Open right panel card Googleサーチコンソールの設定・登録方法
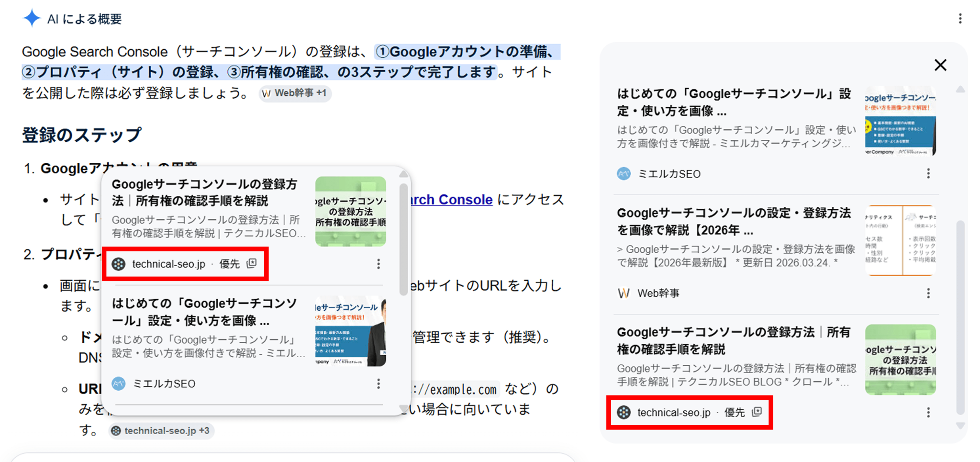 point(735,221)
